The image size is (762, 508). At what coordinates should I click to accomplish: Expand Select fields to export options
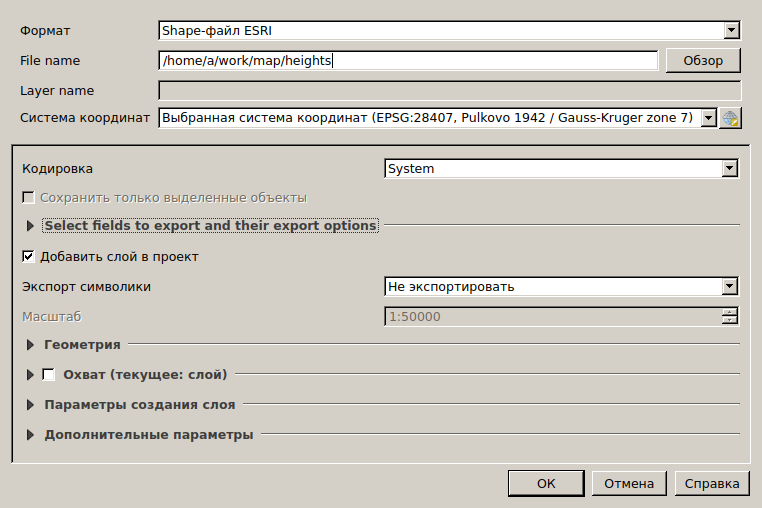[x=30, y=226]
